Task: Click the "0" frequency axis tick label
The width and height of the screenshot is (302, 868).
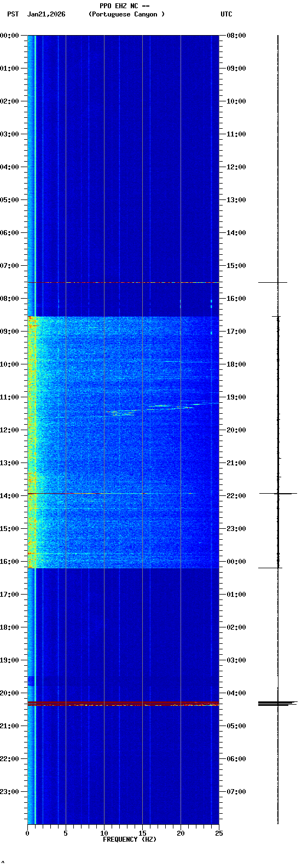Action: coord(27,833)
